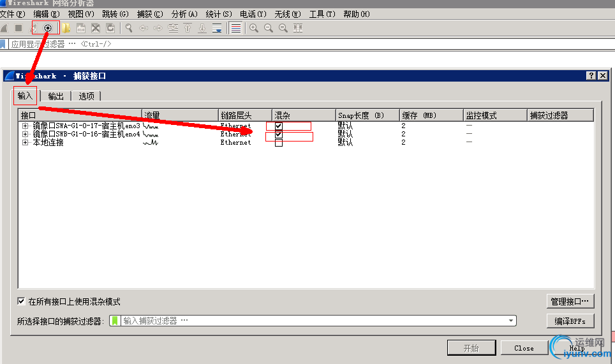Select the 本地连接 interface name

pyautogui.click(x=48, y=142)
